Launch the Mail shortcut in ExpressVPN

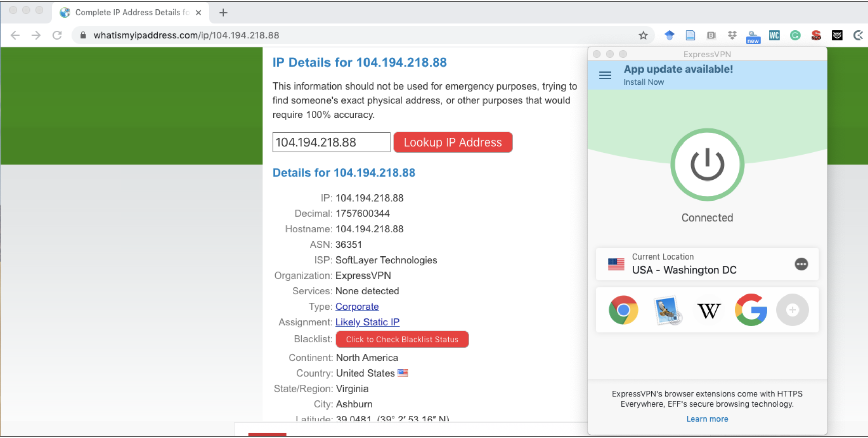click(668, 310)
